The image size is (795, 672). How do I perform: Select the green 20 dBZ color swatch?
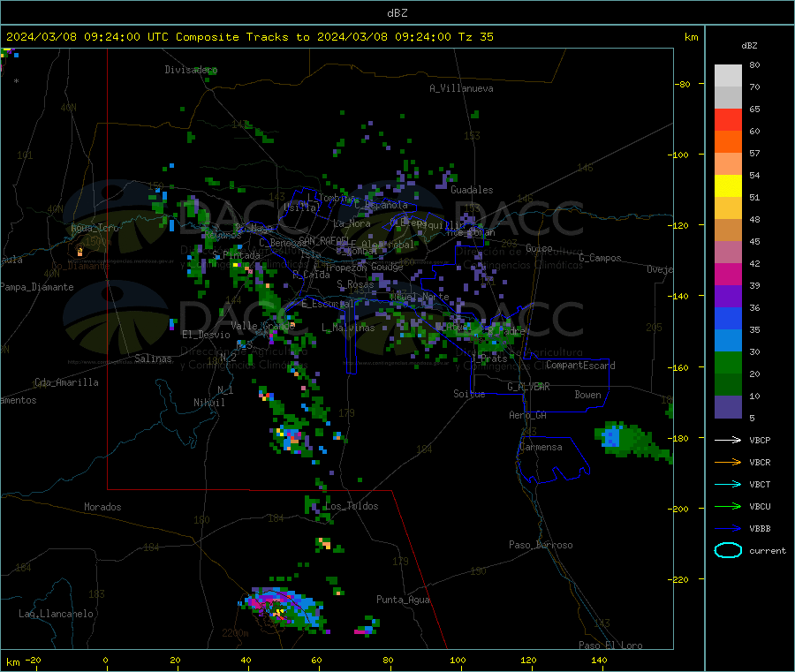tap(728, 362)
